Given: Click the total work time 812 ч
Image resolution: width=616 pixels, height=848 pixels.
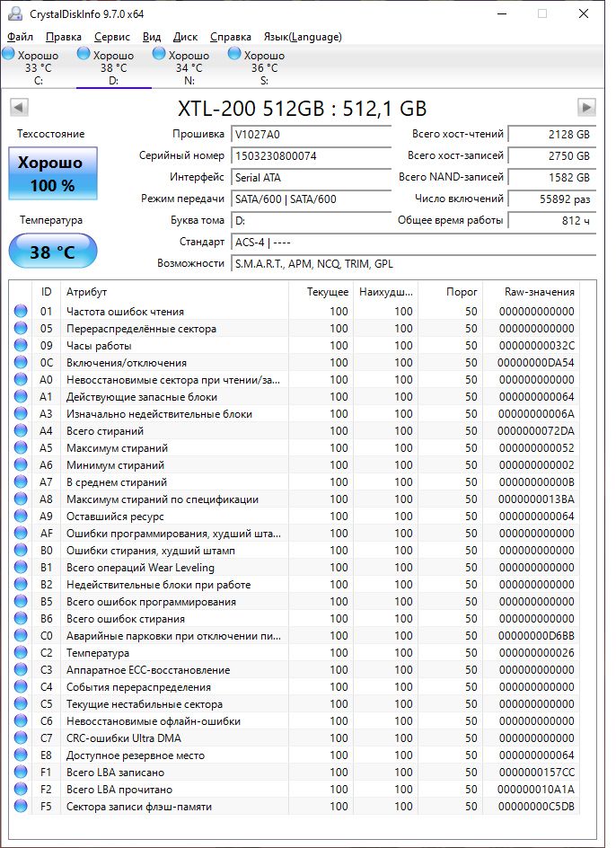Looking at the screenshot, I should [x=552, y=221].
